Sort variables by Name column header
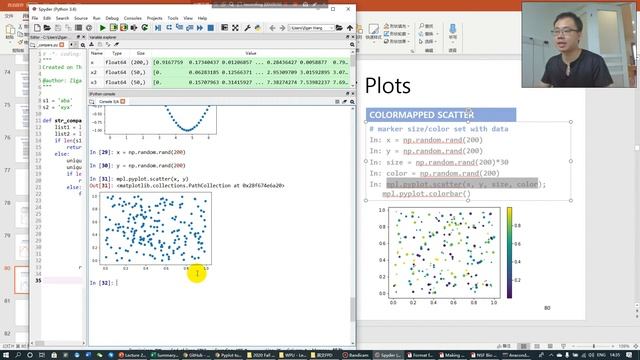The width and height of the screenshot is (640, 360). point(97,53)
